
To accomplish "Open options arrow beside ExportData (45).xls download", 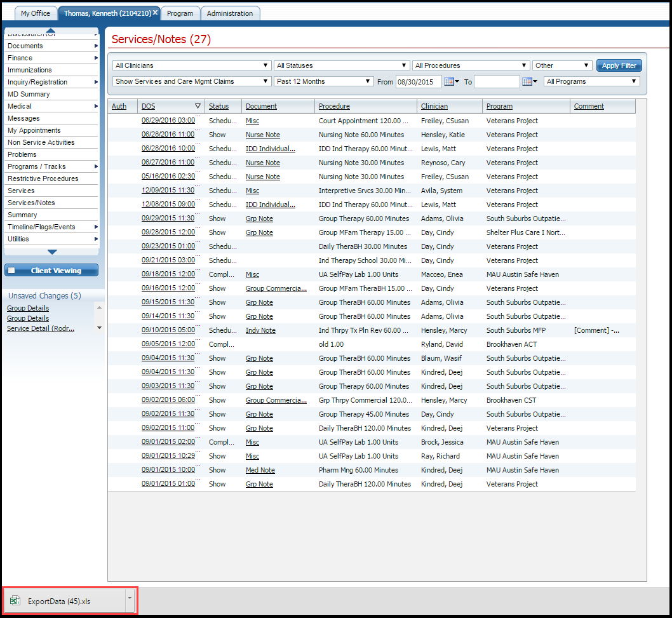I will click(130, 599).
